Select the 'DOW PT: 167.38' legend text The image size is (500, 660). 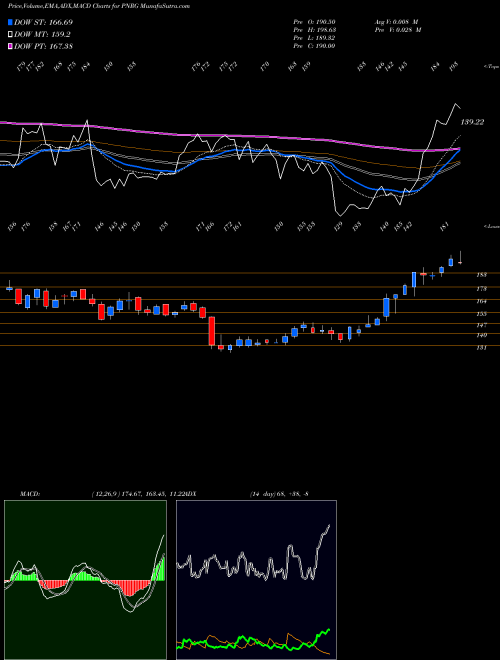click(x=43, y=46)
